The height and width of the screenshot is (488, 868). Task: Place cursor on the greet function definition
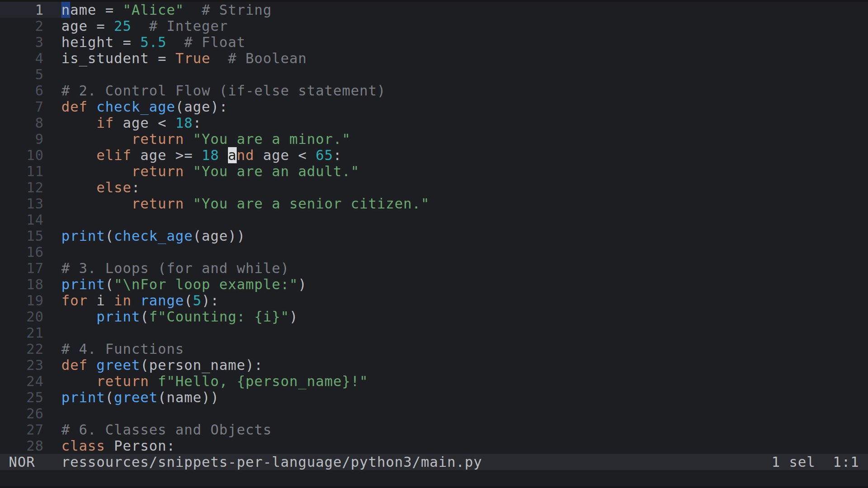118,365
